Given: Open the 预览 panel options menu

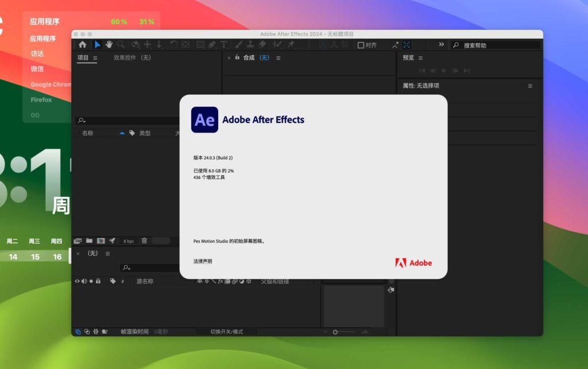Looking at the screenshot, I should 420,58.
